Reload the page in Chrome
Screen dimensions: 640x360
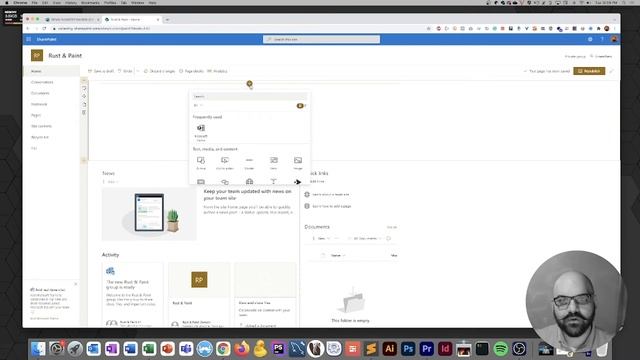click(44, 29)
